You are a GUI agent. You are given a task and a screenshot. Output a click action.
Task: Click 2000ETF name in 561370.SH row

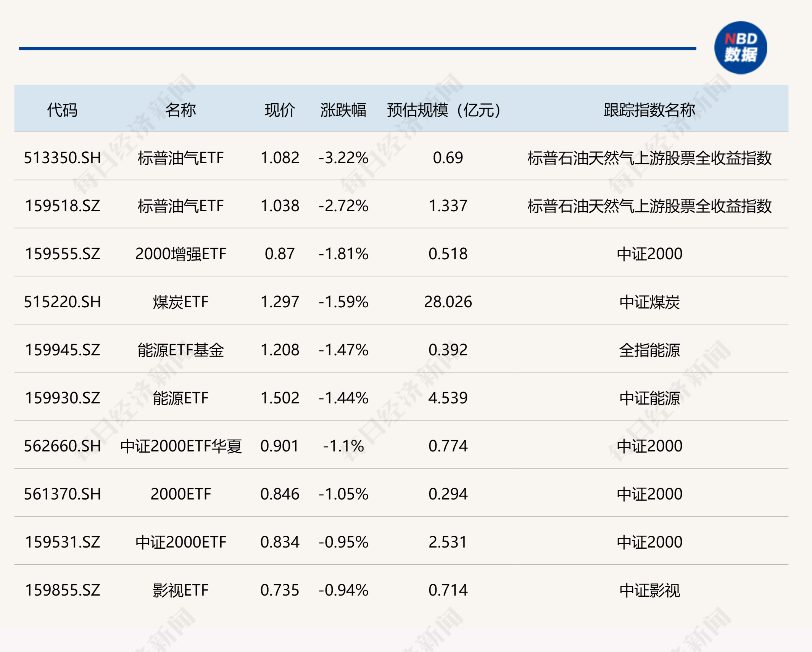(180, 494)
